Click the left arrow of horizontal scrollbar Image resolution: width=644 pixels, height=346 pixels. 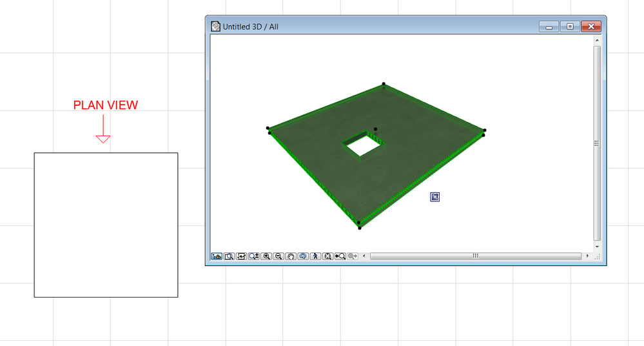tap(364, 256)
